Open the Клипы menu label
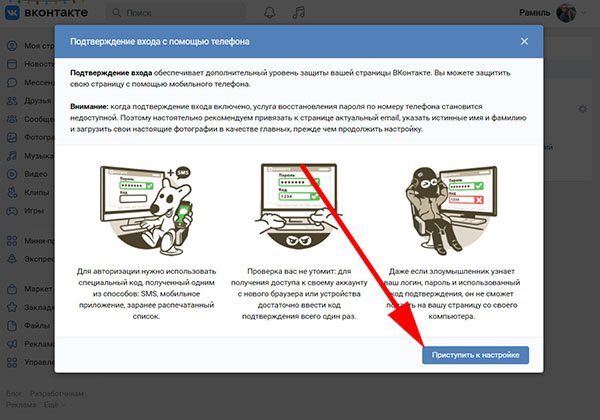 pos(37,192)
